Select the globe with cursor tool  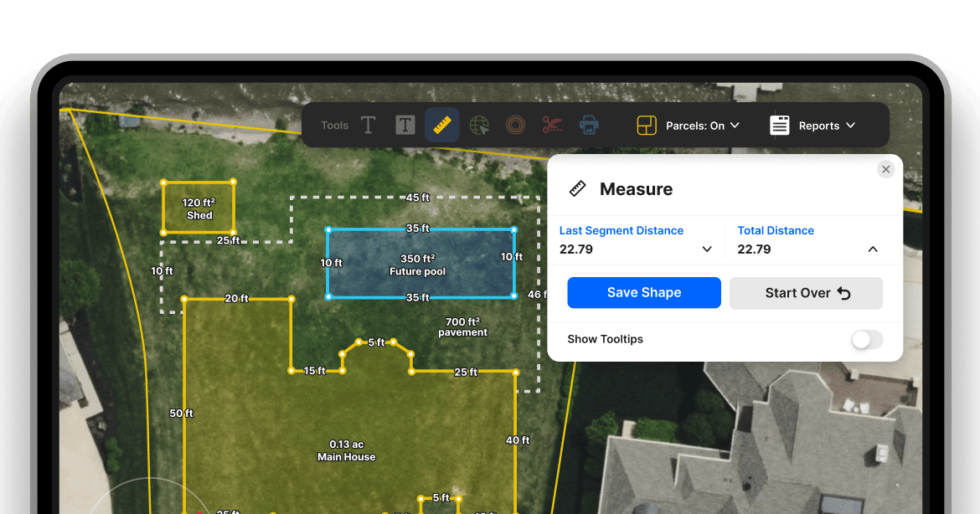click(479, 126)
